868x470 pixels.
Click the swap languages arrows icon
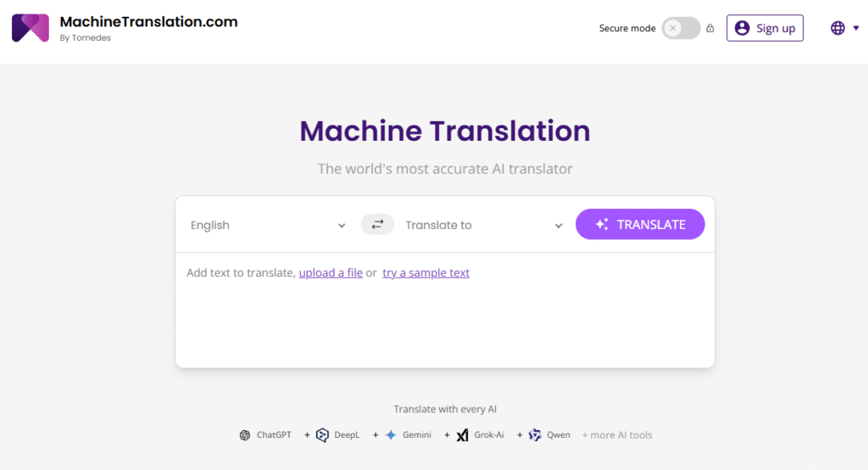pos(377,225)
